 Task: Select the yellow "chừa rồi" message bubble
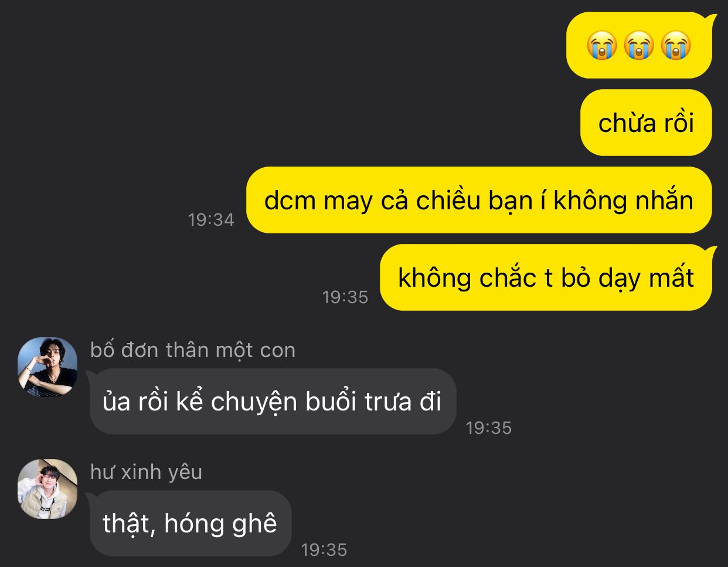[x=646, y=123]
